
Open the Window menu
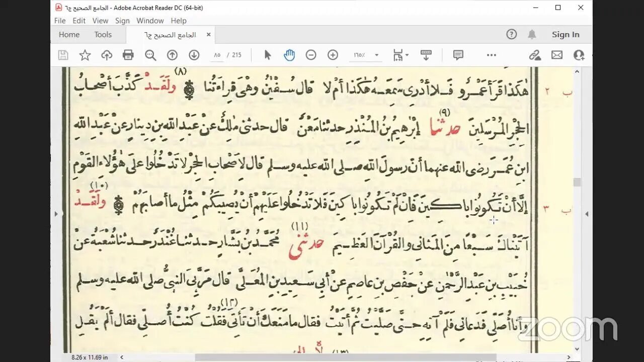coord(150,21)
